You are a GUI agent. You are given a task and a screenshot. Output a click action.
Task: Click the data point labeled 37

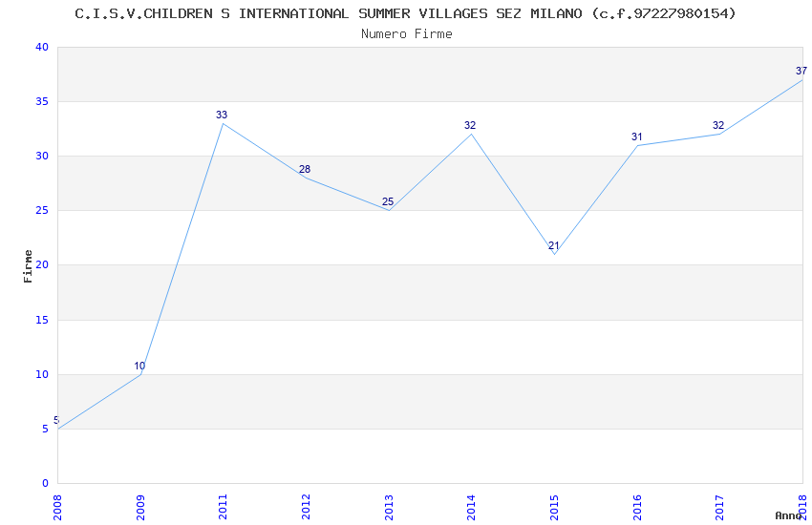[x=802, y=79]
